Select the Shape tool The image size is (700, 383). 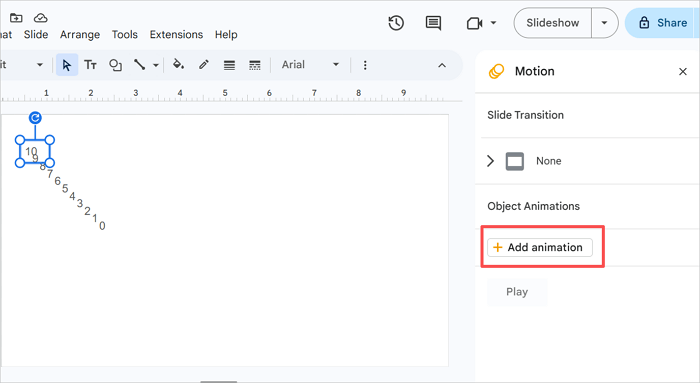[x=115, y=65]
